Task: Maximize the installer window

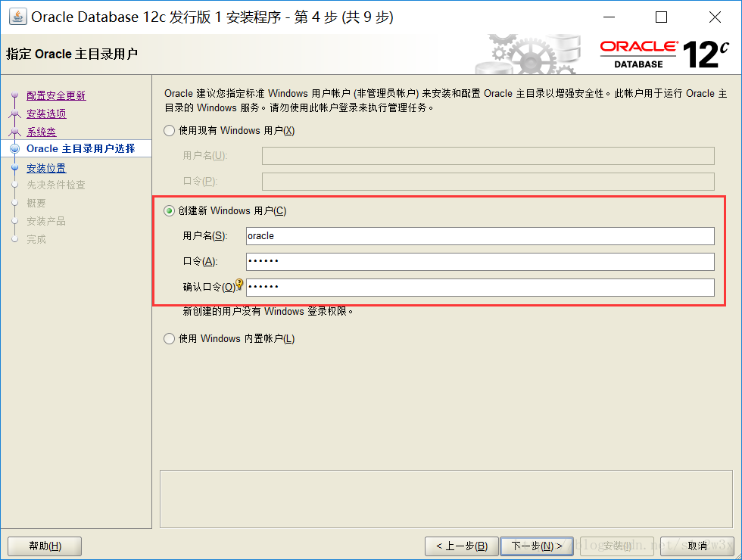Action: (x=662, y=17)
